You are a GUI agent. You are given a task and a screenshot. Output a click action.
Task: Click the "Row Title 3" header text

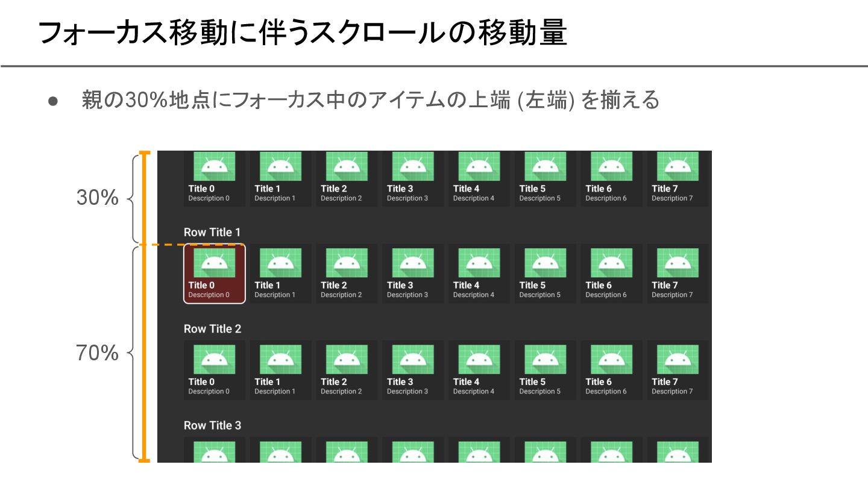(212, 425)
